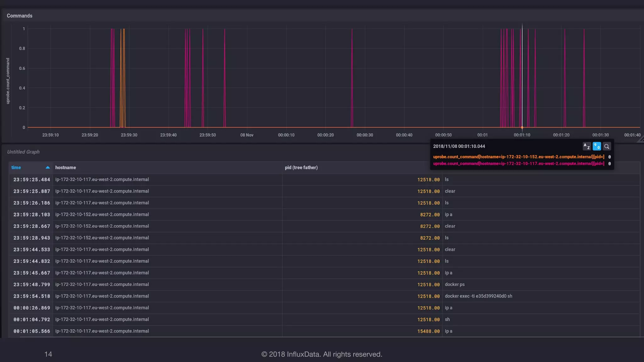Open legend search magnifier icon
The image size is (644, 362).
[607, 146]
